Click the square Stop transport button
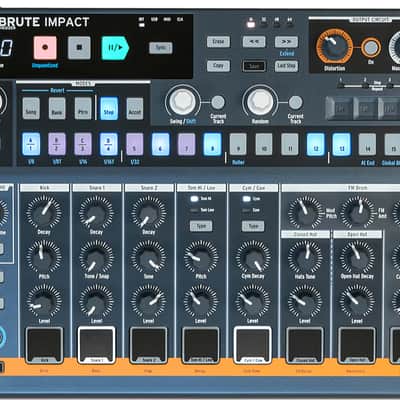The image size is (400, 400). pos(79,48)
